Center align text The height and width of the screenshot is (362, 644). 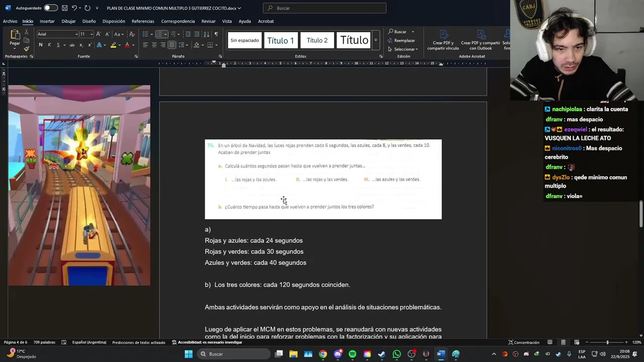[x=154, y=45]
